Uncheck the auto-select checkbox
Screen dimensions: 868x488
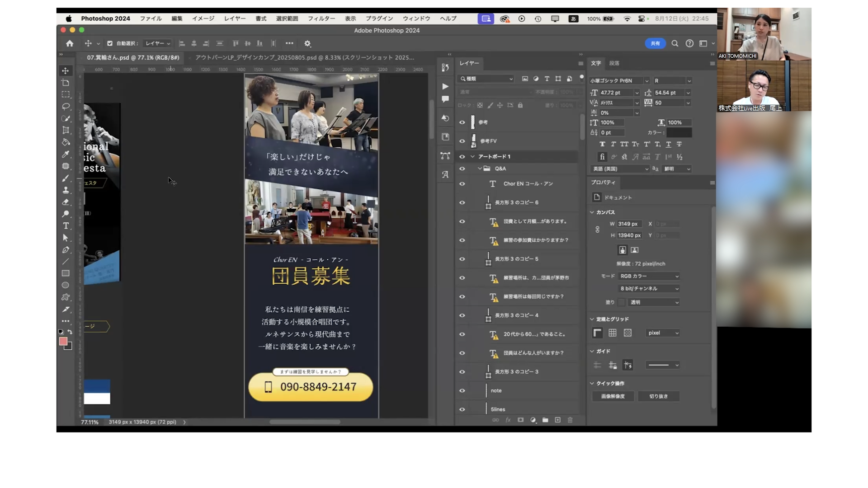point(109,43)
